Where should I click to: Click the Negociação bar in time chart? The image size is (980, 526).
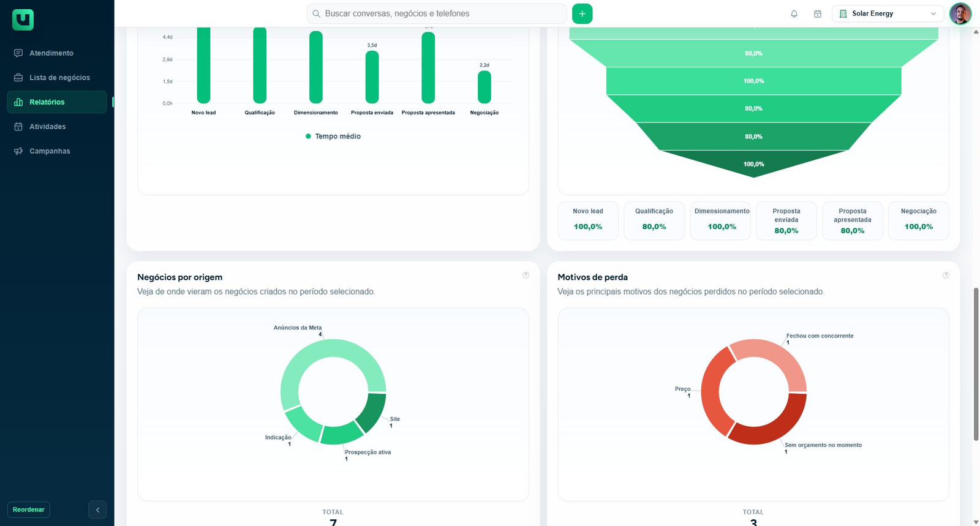[x=484, y=87]
